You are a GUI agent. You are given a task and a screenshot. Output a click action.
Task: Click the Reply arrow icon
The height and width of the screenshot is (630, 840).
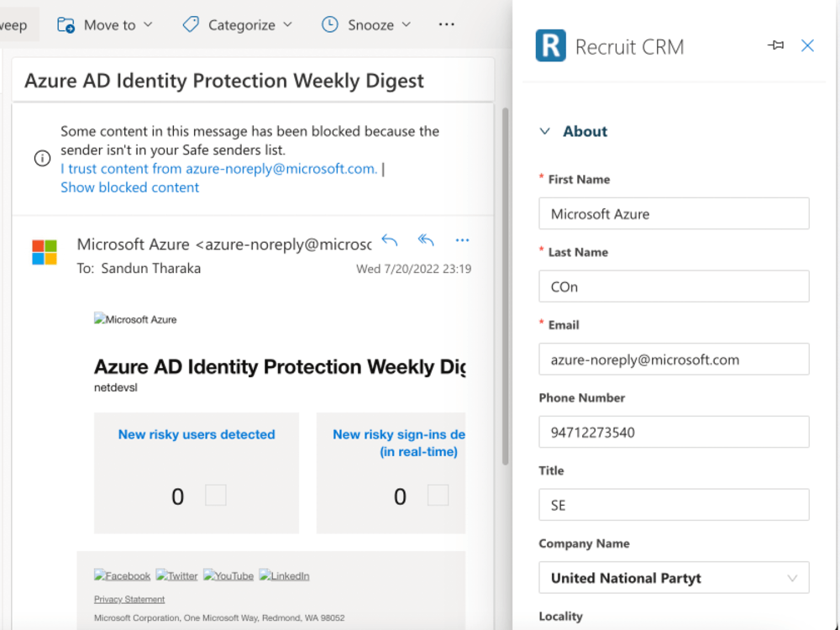pos(389,240)
